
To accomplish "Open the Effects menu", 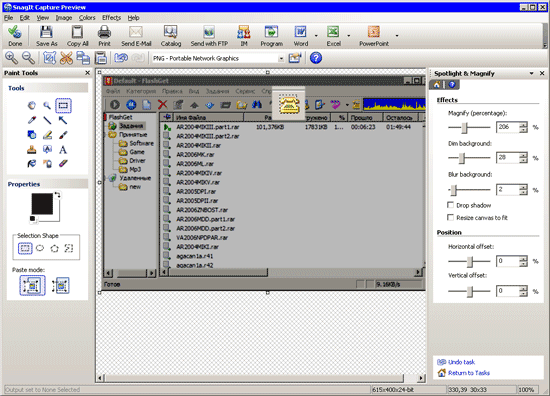I will click(112, 18).
